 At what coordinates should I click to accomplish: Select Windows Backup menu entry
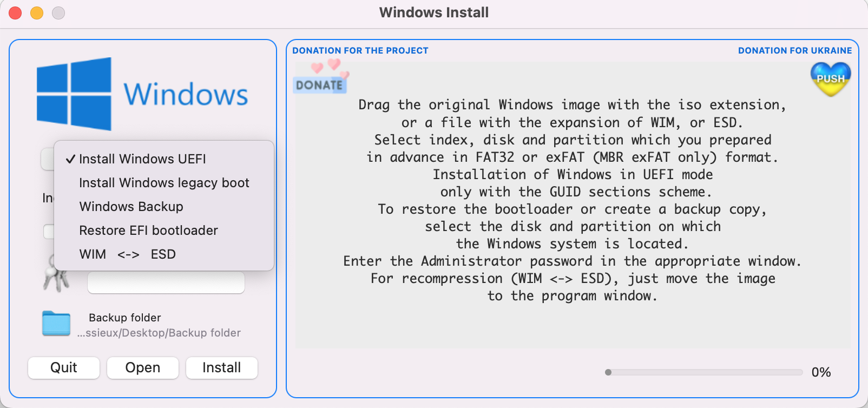coord(164,207)
